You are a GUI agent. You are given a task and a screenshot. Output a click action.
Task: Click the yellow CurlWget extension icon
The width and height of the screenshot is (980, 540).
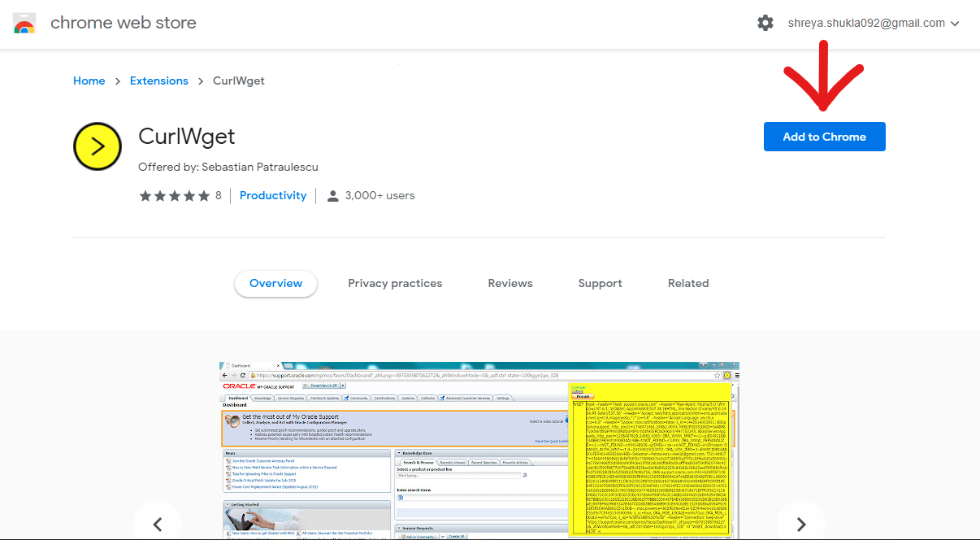pos(98,146)
